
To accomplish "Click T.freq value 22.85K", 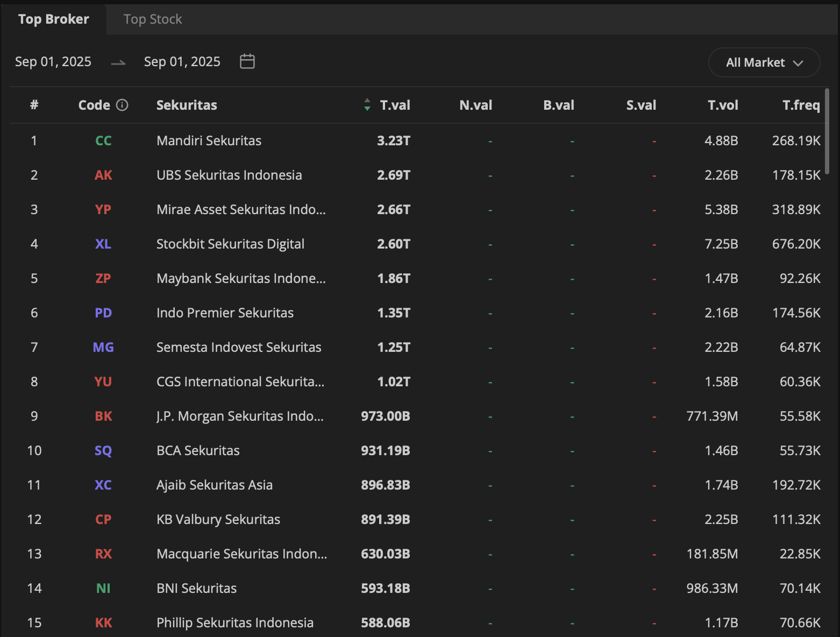I will click(x=800, y=554).
